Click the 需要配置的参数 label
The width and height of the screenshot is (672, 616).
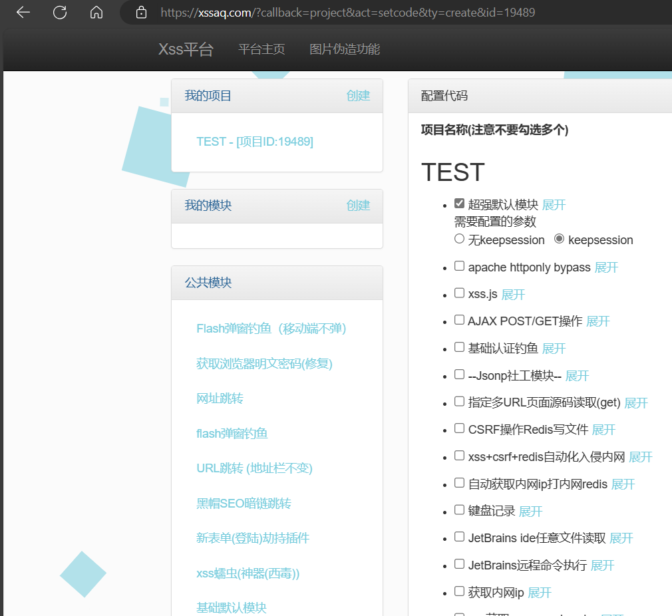(495, 222)
